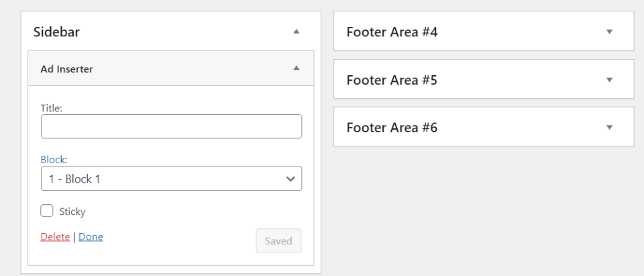Viewport: 644px width, 276px height.
Task: Click the Title field label
Action: (52, 107)
